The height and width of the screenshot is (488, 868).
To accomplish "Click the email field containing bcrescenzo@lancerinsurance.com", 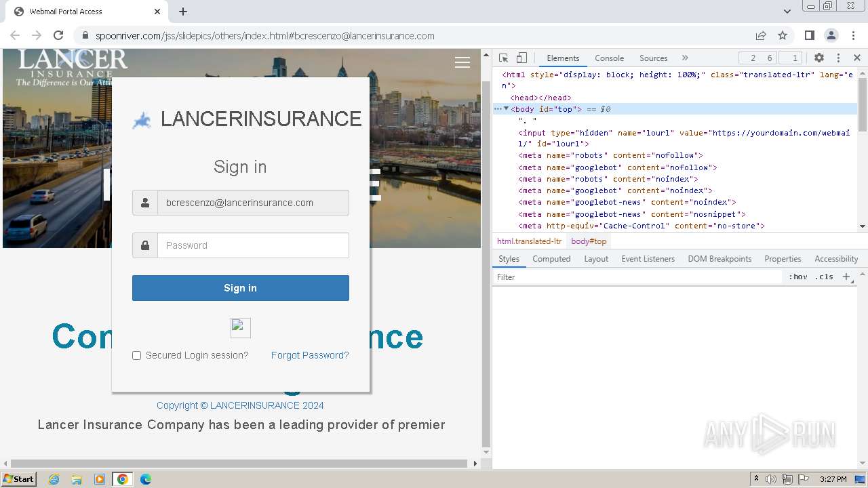I will (x=253, y=203).
